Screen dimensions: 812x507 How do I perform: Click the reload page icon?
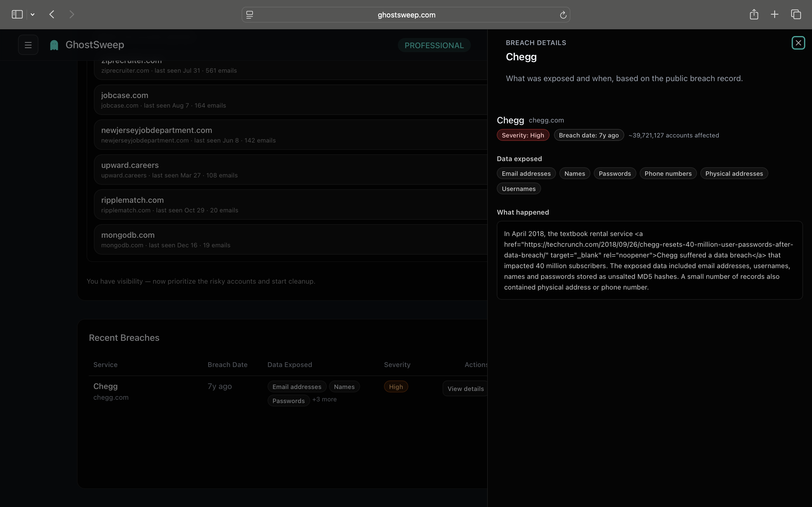(563, 15)
